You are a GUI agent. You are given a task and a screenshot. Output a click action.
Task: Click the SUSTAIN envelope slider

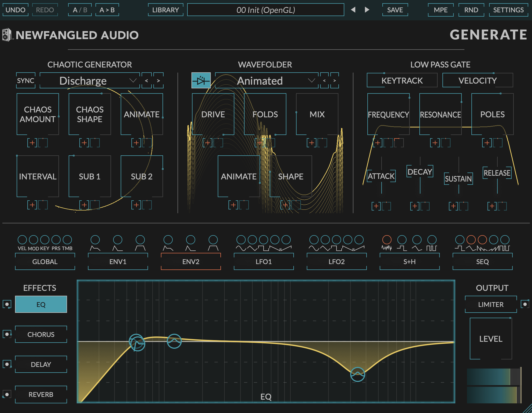(459, 179)
